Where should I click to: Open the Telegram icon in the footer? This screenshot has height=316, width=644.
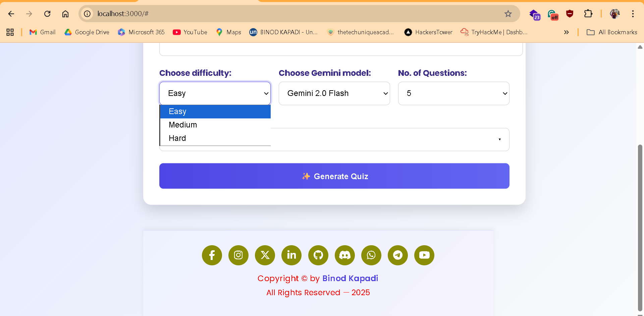coord(397,255)
